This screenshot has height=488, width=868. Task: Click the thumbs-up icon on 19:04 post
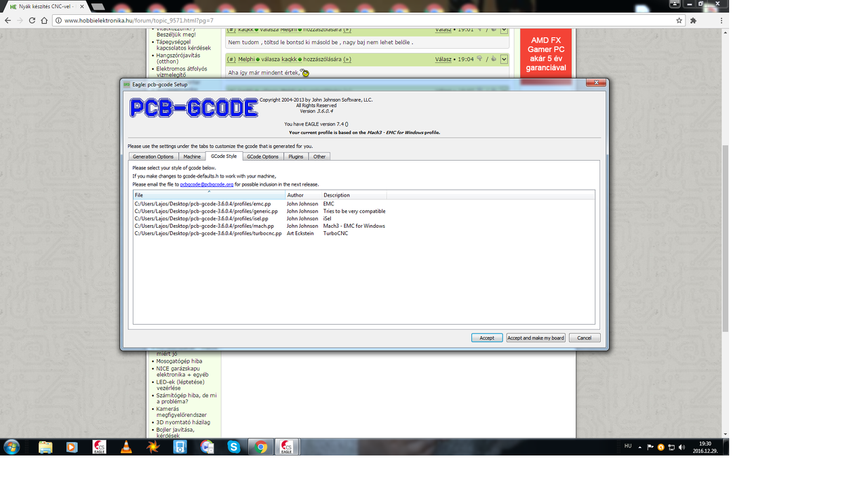pyautogui.click(x=494, y=59)
